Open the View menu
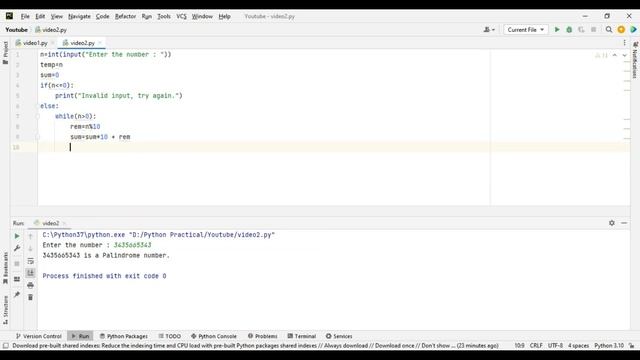This screenshot has width=640, height=360. 57,16
